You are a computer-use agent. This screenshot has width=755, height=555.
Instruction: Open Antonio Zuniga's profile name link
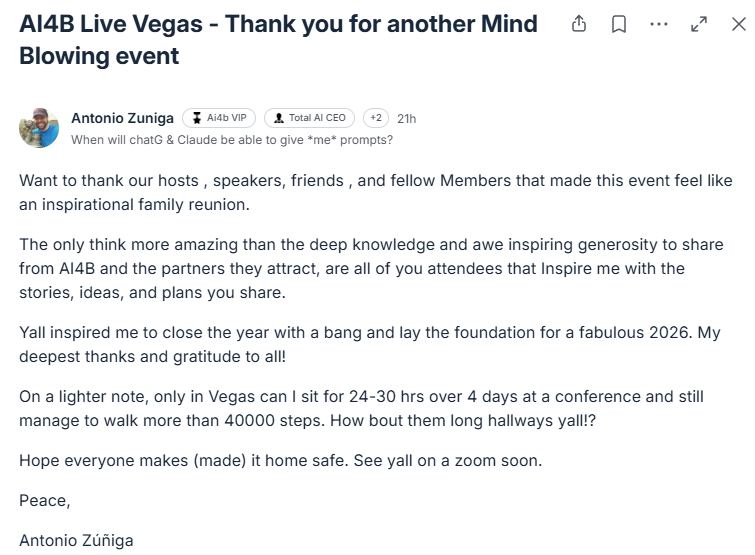coord(122,118)
